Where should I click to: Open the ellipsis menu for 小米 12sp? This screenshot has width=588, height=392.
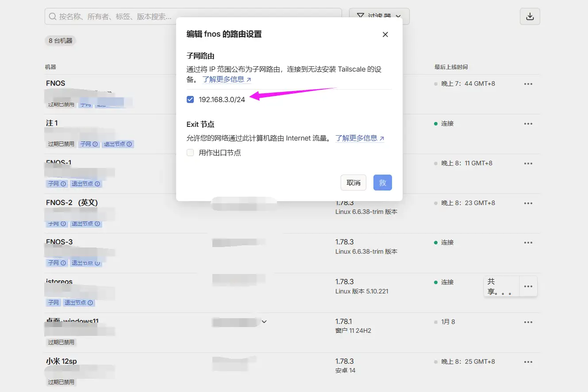pyautogui.click(x=528, y=362)
